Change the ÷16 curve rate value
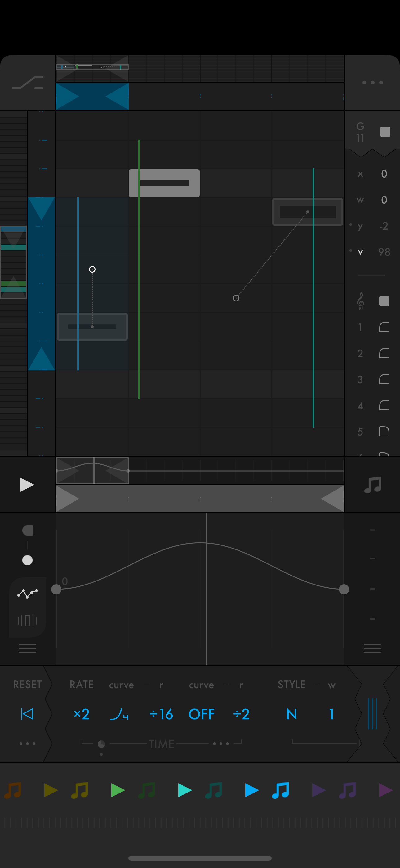The height and width of the screenshot is (868, 400). tap(161, 714)
